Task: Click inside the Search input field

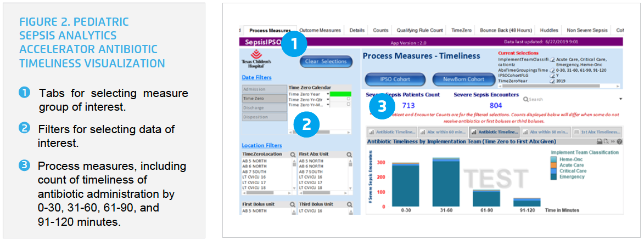Action: click(x=573, y=99)
